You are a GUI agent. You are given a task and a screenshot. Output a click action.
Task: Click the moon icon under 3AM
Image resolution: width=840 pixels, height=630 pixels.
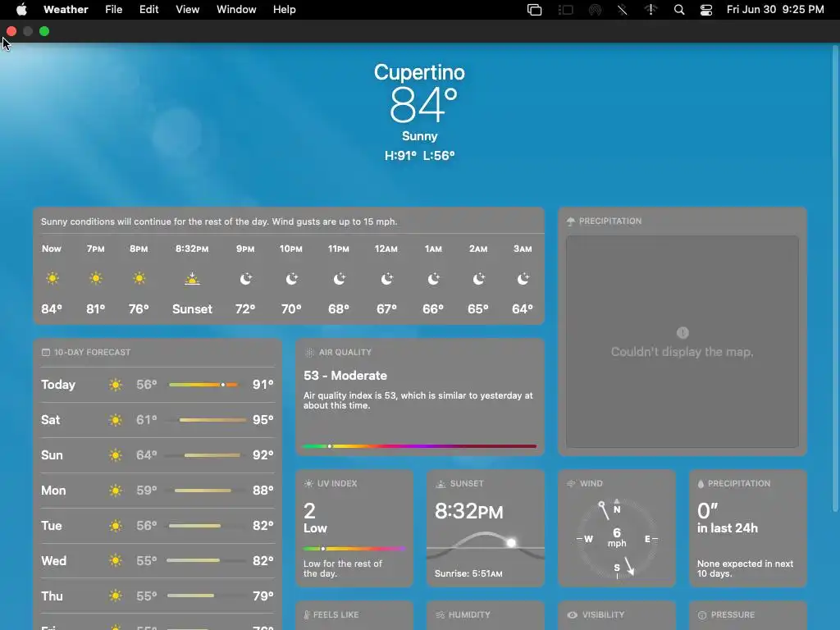point(523,279)
